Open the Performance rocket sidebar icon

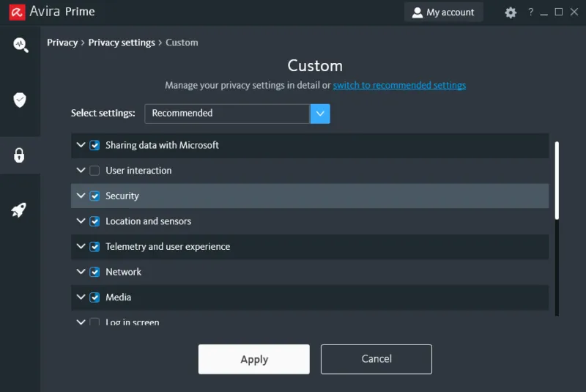click(x=20, y=210)
